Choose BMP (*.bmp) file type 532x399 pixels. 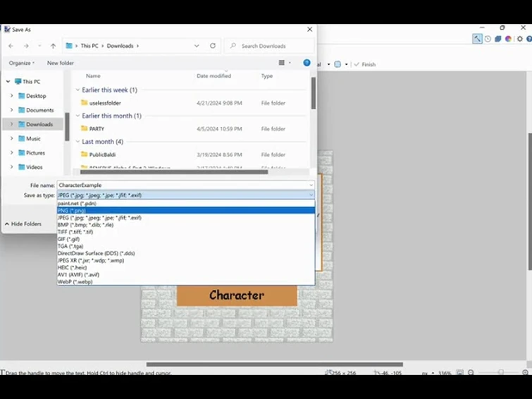click(x=186, y=225)
